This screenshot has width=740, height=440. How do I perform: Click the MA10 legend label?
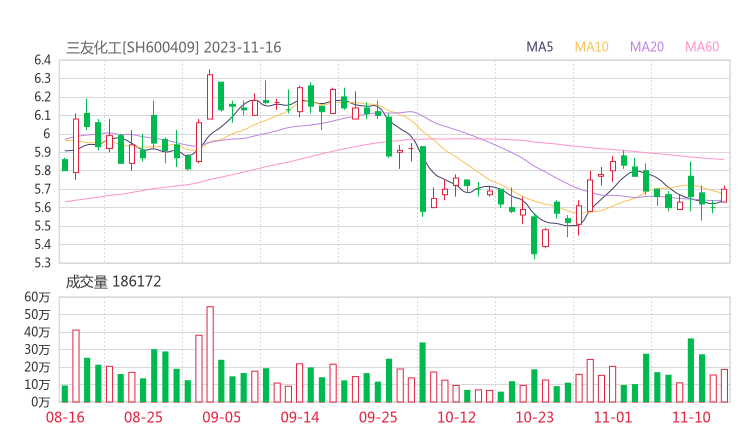[x=591, y=47]
